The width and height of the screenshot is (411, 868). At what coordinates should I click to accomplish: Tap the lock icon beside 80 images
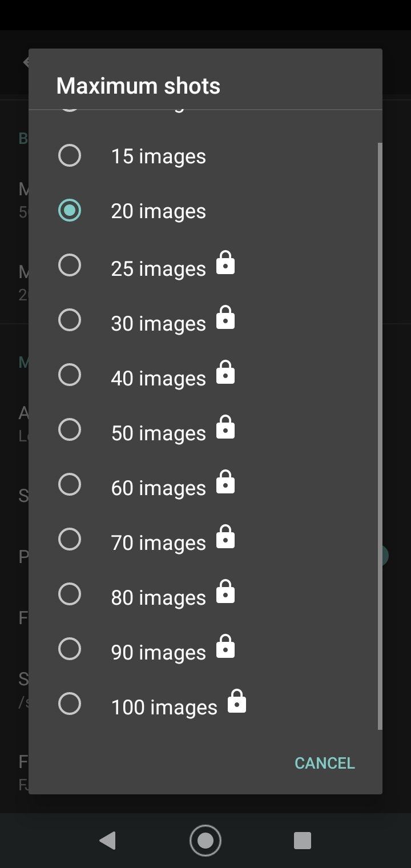pos(225,593)
